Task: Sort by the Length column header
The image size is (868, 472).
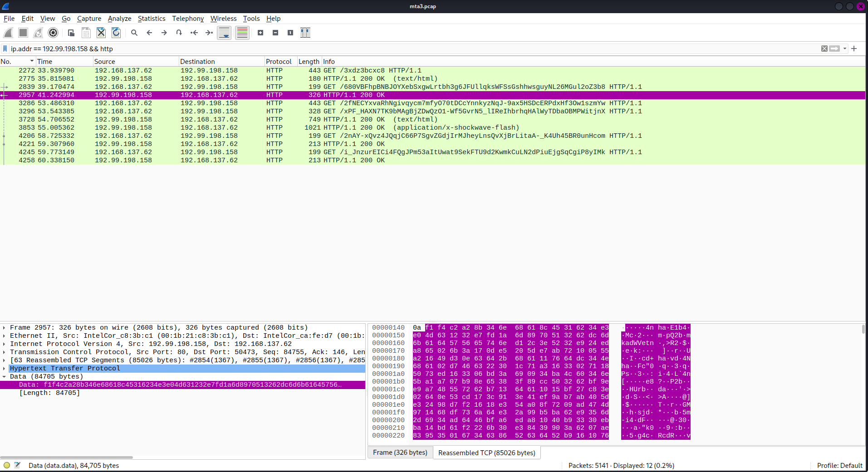Action: tap(309, 61)
